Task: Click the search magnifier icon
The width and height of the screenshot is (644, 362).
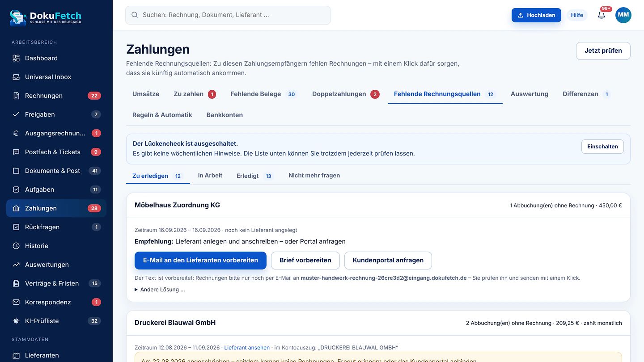Action: pyautogui.click(x=135, y=15)
